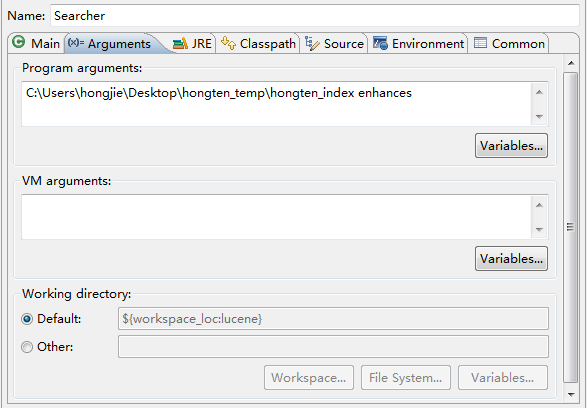Click the 'Program arguments:' group label
The image size is (587, 408).
(x=82, y=68)
